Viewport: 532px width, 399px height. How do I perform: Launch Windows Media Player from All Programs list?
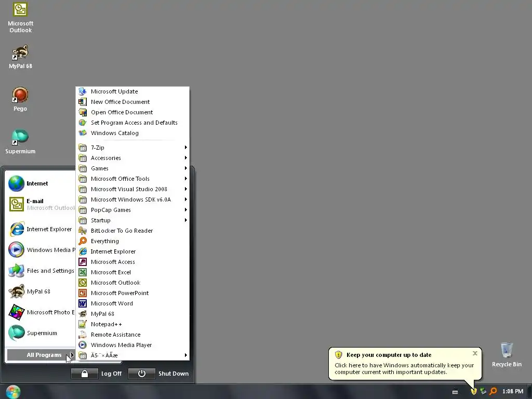pos(132,345)
